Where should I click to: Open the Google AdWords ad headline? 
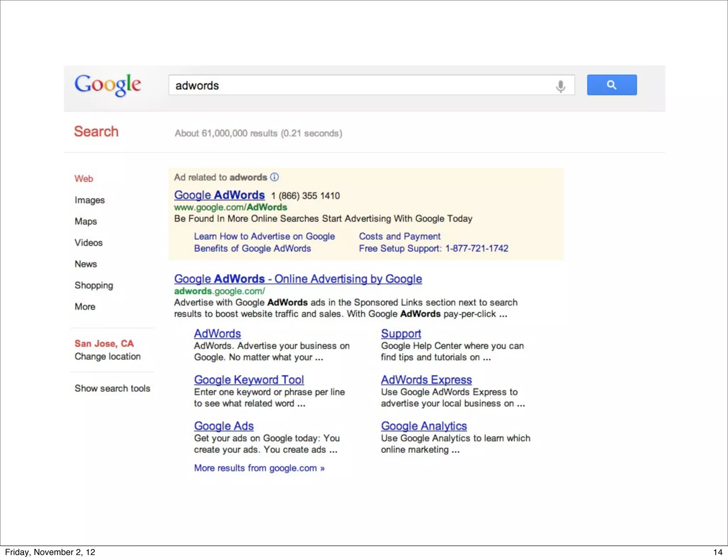pos(219,195)
